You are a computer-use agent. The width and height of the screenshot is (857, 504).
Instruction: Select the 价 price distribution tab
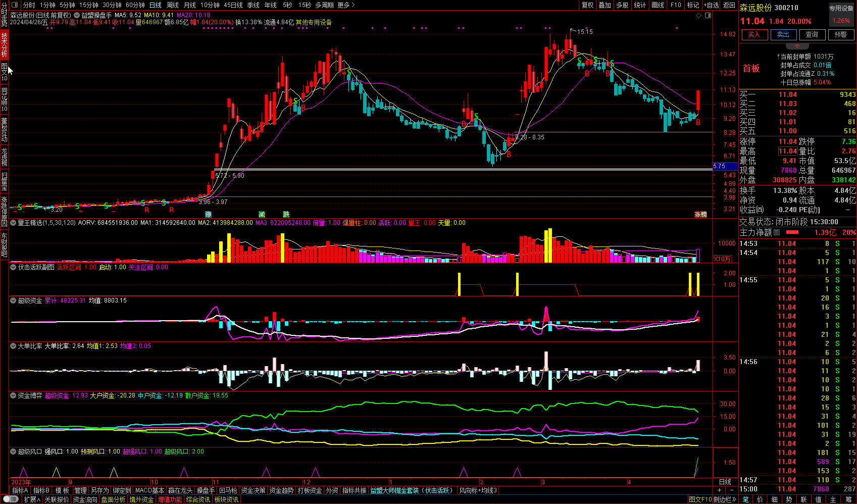pos(760,499)
